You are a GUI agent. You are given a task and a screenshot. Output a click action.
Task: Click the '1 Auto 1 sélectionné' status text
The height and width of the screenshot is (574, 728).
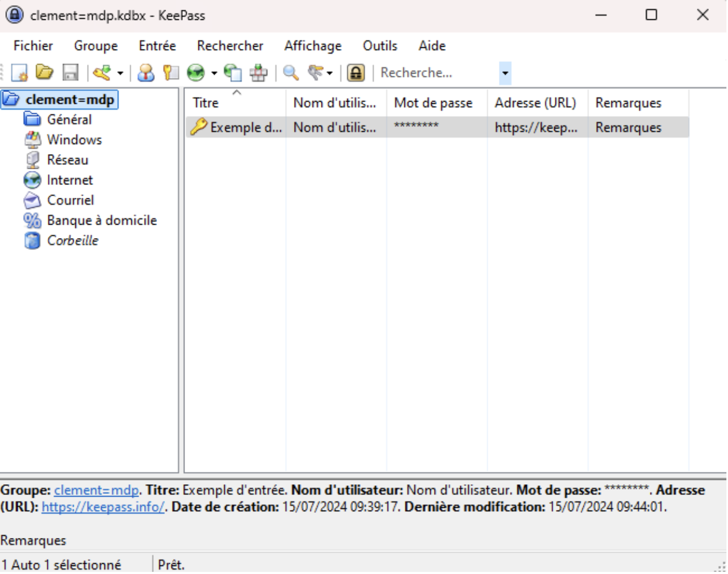(x=61, y=565)
